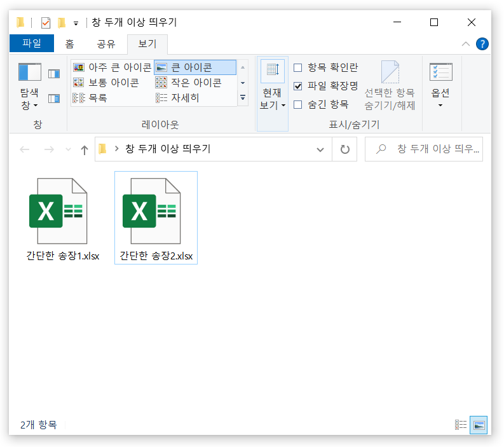Open Quick Access Toolbar customize dropdown

coord(76,24)
